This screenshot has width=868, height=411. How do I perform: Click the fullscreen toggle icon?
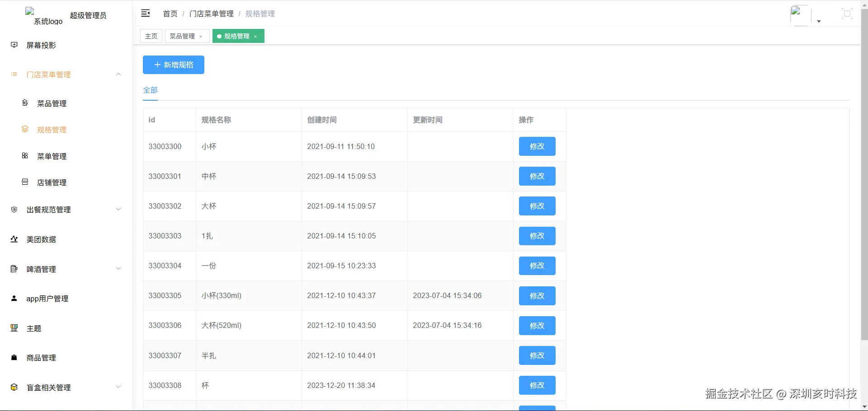[x=847, y=14]
